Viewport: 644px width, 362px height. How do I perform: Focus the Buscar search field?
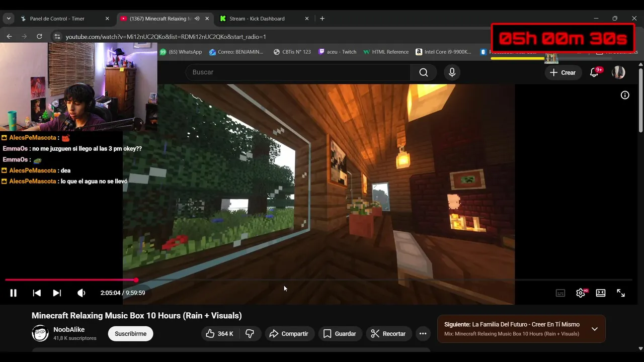[x=298, y=72]
